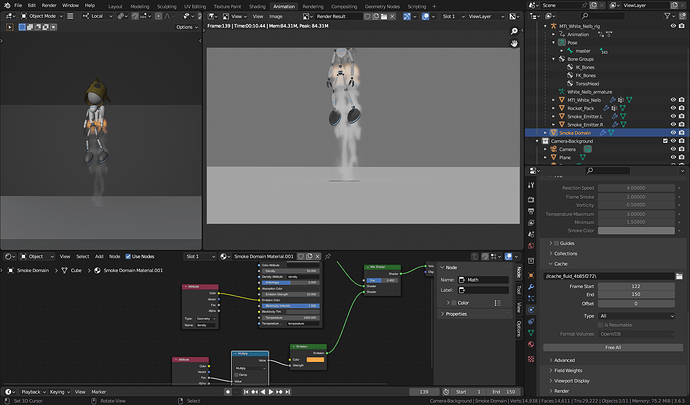Open the Geometry Nodes workspace tab
Viewport: 690px width, 405px height.
click(382, 6)
